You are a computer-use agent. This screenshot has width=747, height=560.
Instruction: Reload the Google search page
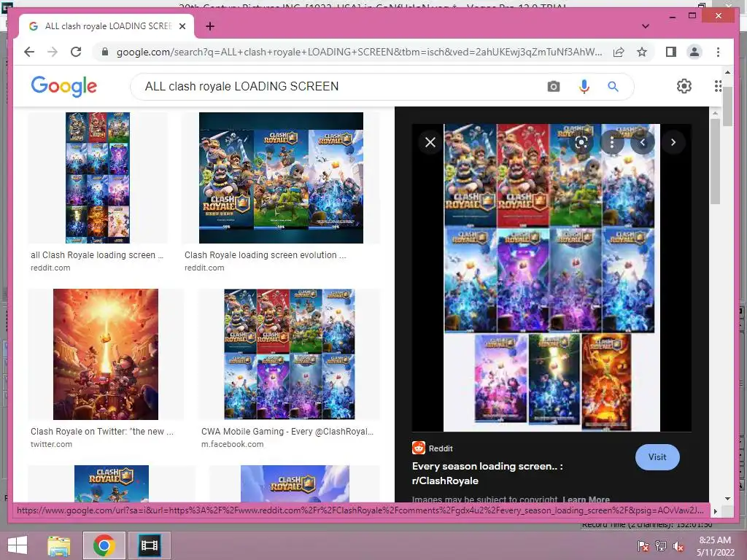[76, 52]
